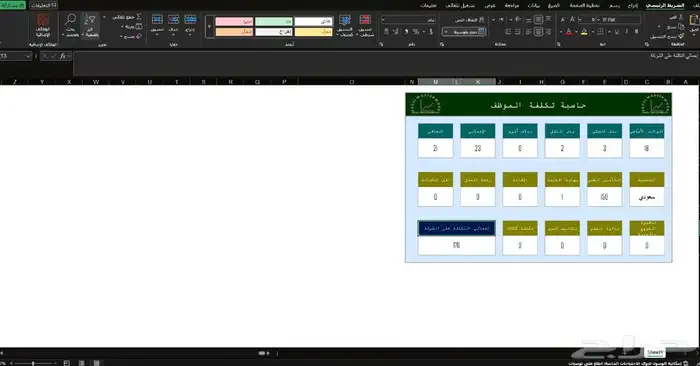
Task: Toggle top vertical alignment
Action: point(549,20)
